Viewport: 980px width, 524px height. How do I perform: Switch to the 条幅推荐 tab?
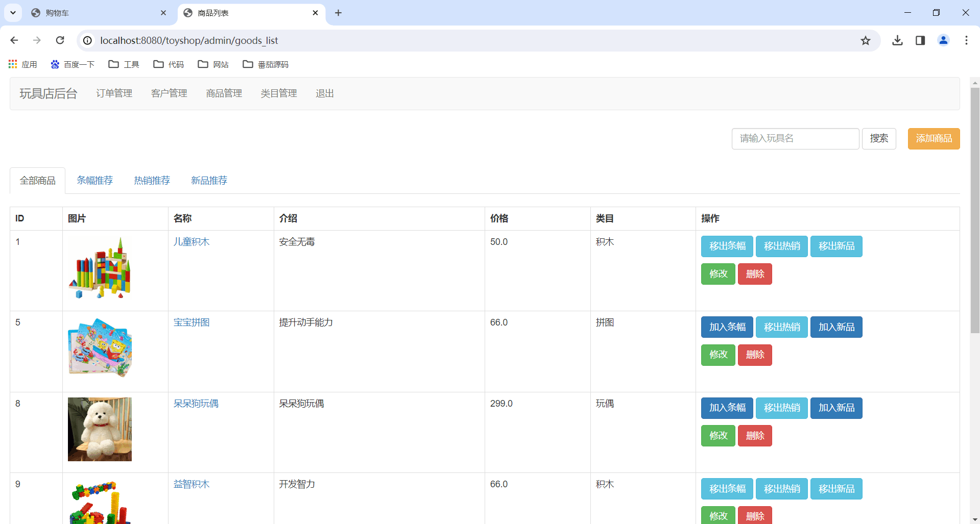[x=95, y=181]
